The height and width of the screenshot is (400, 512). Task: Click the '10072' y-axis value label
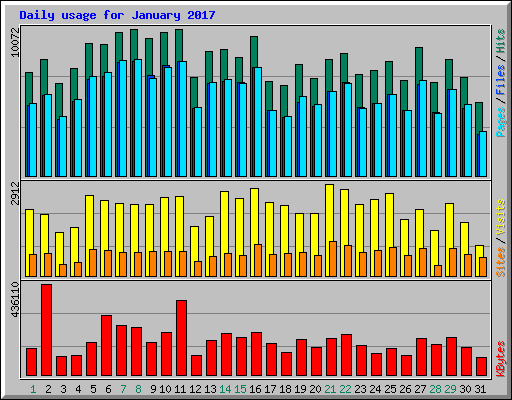[x=15, y=42]
